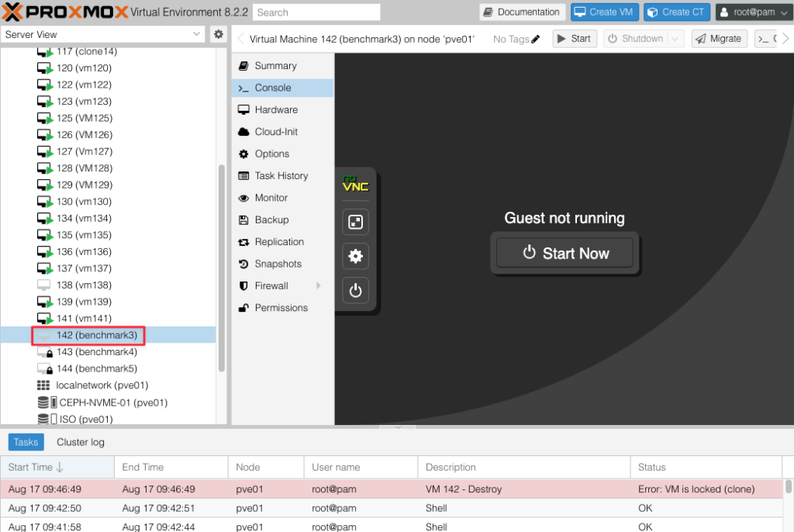This screenshot has height=532, width=794.
Task: Open root@pam user menu
Action: pyautogui.click(x=754, y=12)
